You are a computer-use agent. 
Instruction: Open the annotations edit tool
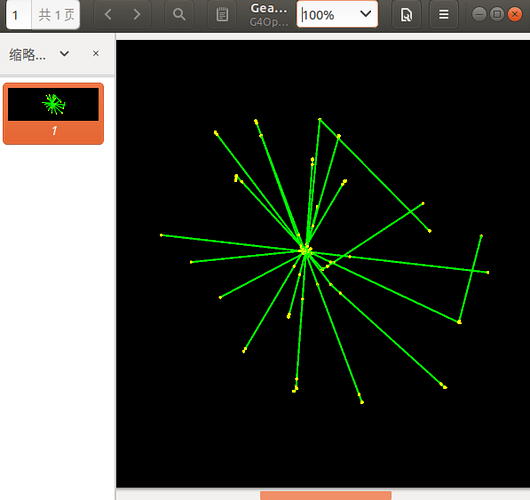(x=222, y=15)
